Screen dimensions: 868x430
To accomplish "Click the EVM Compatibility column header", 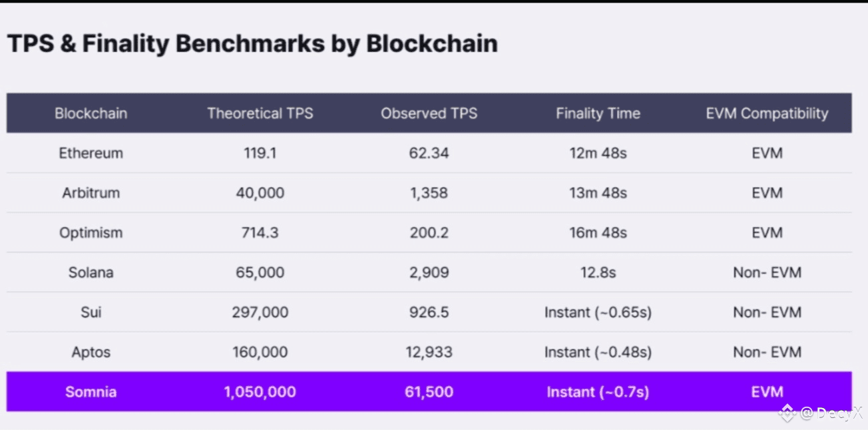I will pos(767,113).
